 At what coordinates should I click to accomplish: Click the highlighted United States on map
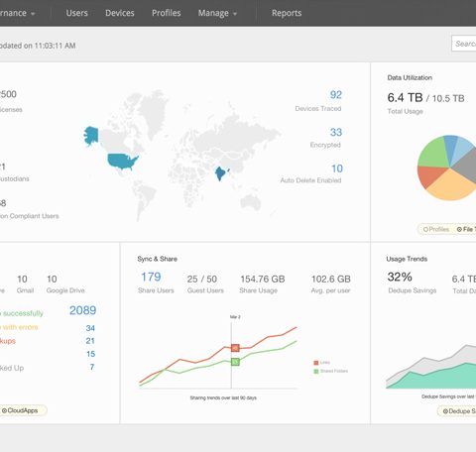pos(122,162)
